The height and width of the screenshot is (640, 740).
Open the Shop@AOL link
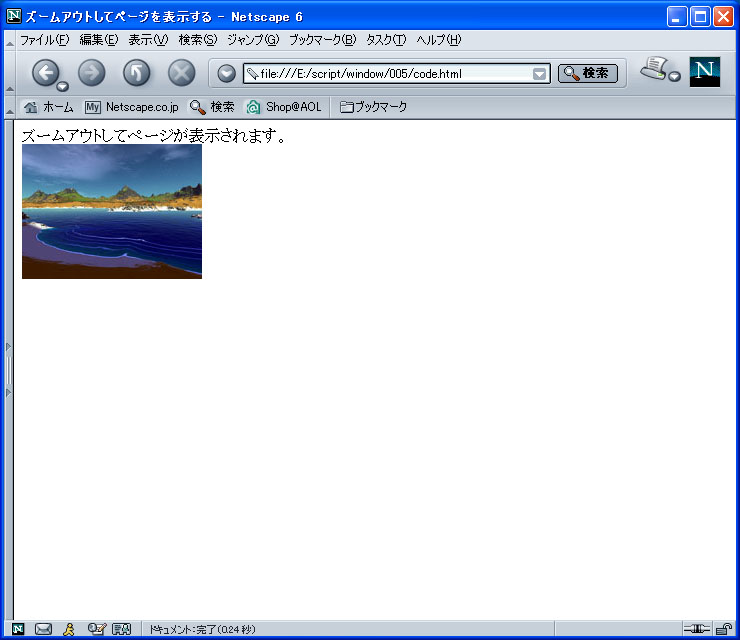tap(284, 107)
